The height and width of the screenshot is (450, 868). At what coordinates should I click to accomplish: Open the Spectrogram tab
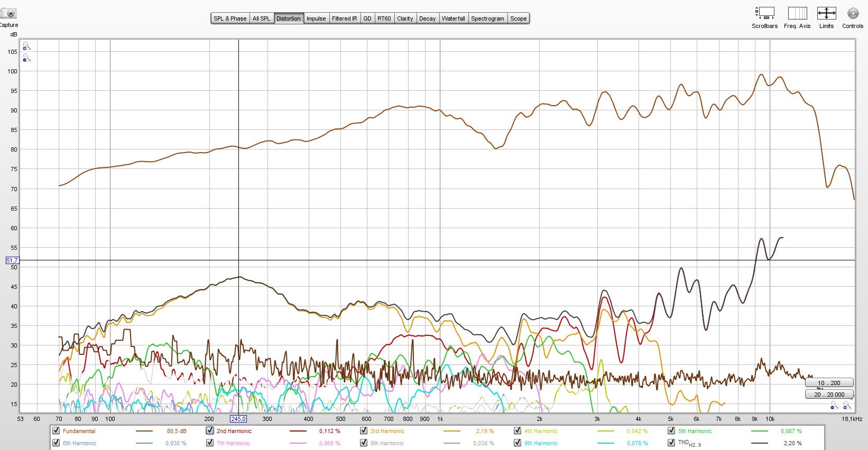[x=487, y=18]
